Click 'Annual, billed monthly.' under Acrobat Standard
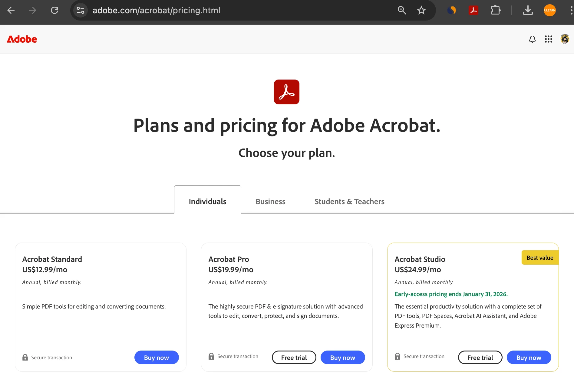This screenshot has height=392, width=574. [x=52, y=282]
